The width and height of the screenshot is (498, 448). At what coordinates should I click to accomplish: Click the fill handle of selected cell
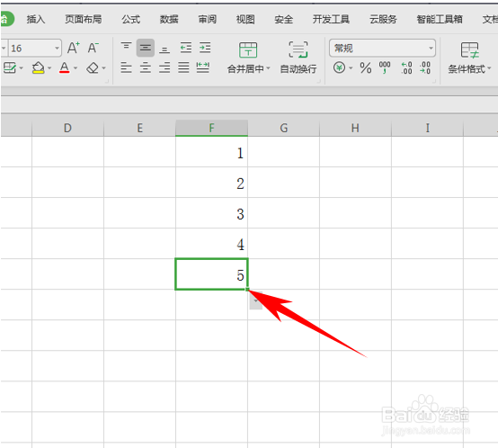(x=247, y=289)
